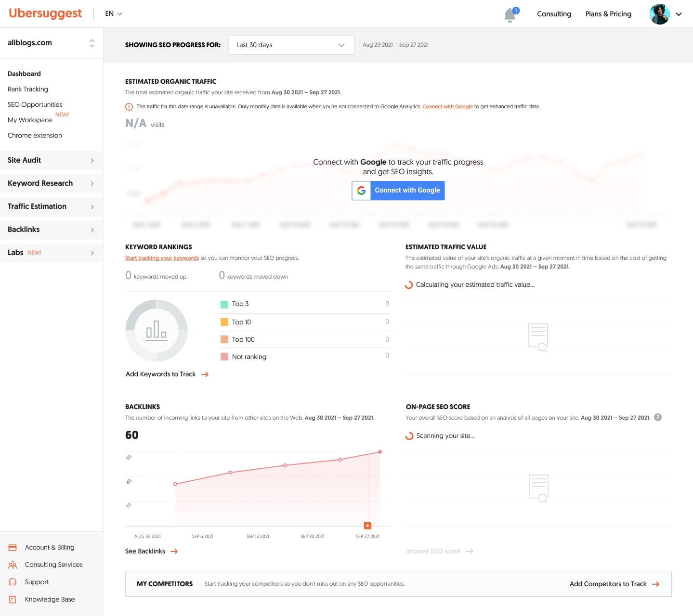Click the backlinks count 60
693x616 pixels.
coord(132,436)
